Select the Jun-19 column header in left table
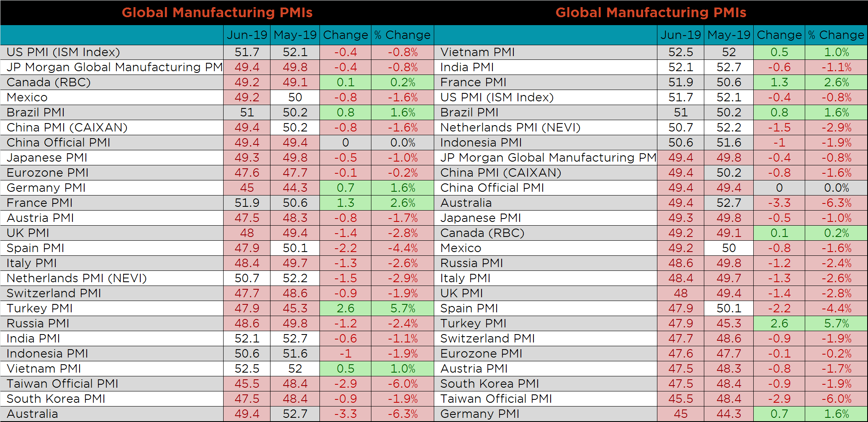 tap(247, 35)
